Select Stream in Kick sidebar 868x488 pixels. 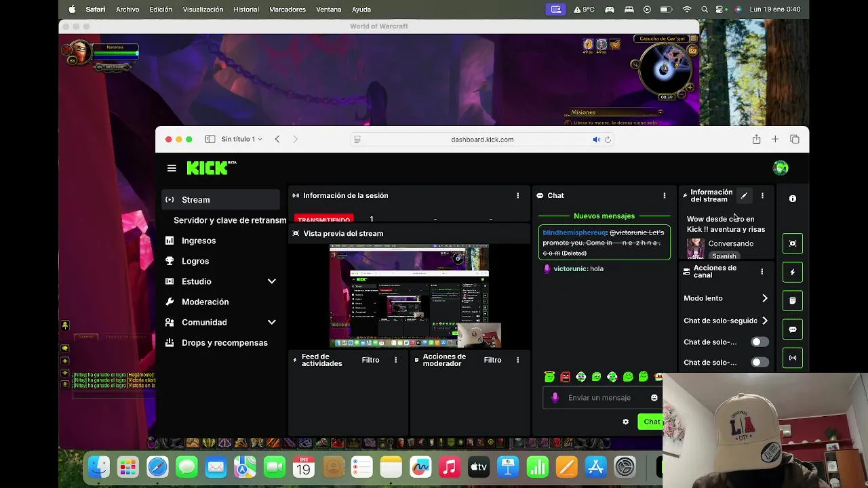coord(220,200)
